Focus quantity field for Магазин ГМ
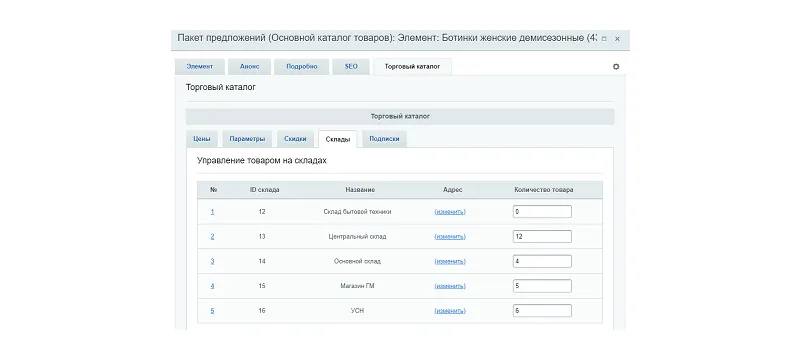This screenshot has width=800, height=360. tap(542, 286)
